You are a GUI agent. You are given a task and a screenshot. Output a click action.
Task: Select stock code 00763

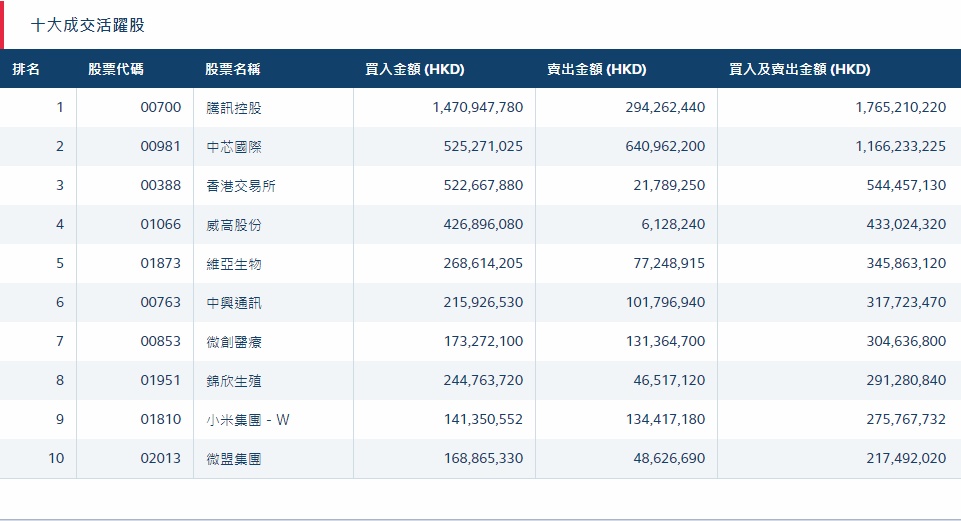(x=161, y=302)
